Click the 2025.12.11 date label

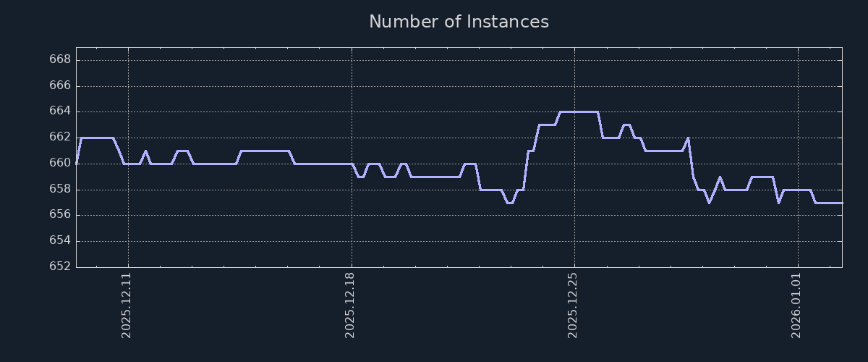pos(127,305)
